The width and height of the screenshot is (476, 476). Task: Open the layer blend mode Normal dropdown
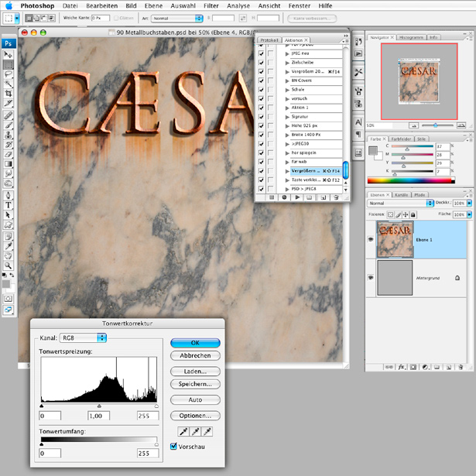coord(401,204)
